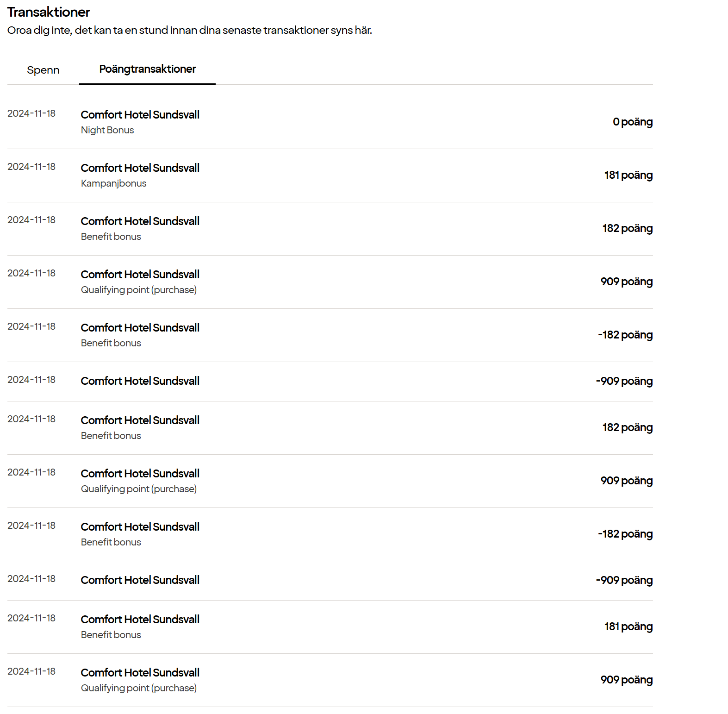The image size is (728, 714).
Task: Click the topmost Qualifying point (purchase) label
Action: pyautogui.click(x=138, y=290)
